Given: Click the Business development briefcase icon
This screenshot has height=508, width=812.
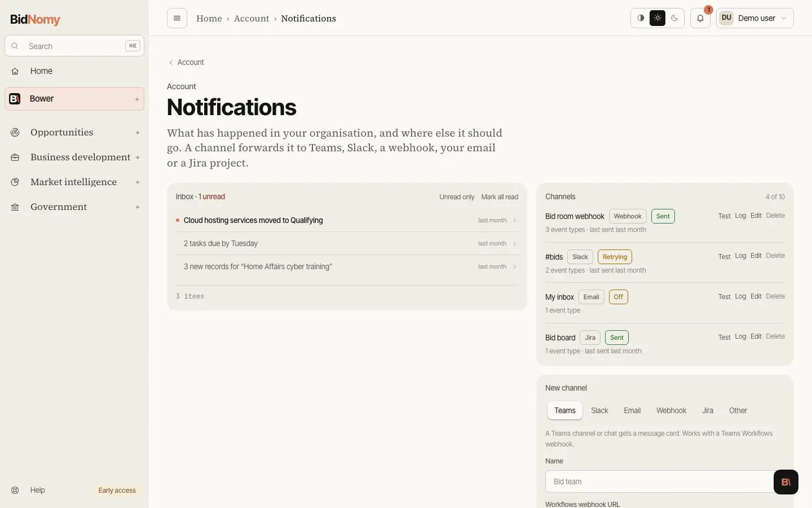Looking at the screenshot, I should click(x=15, y=157).
